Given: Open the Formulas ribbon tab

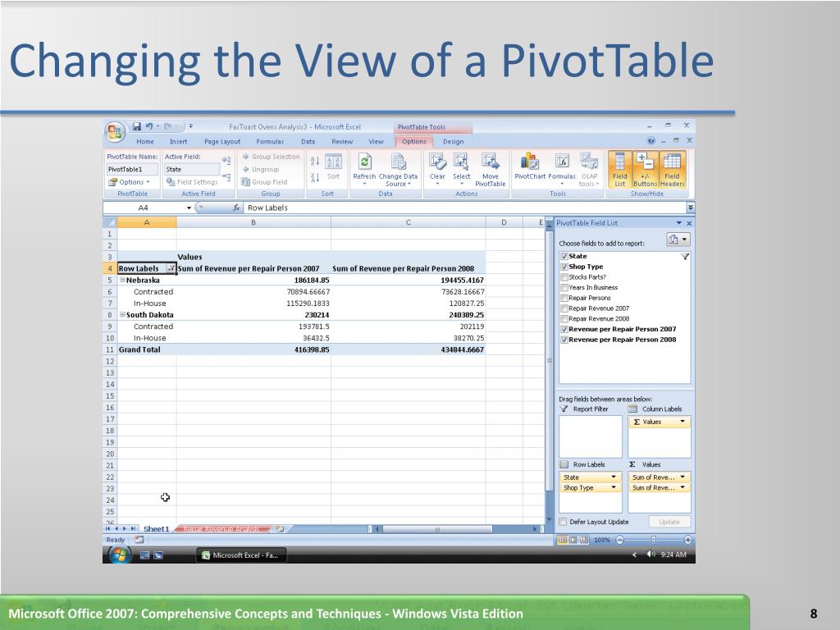Looking at the screenshot, I should [270, 141].
